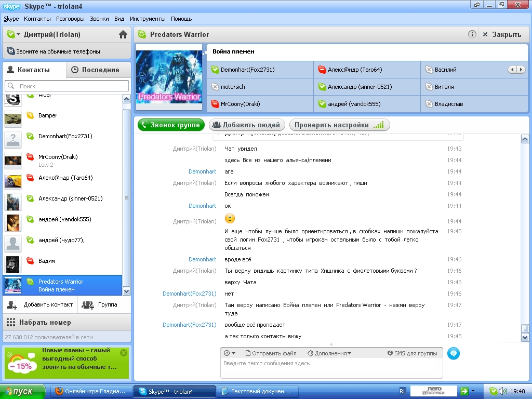The width and height of the screenshot is (532, 399).
Task: Open the Звонки menu
Action: (x=99, y=19)
